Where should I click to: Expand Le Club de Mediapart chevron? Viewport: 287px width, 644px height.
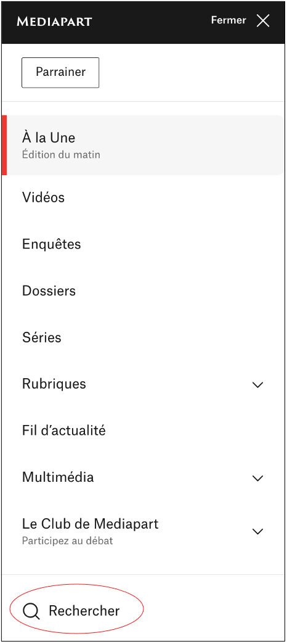[x=257, y=532]
